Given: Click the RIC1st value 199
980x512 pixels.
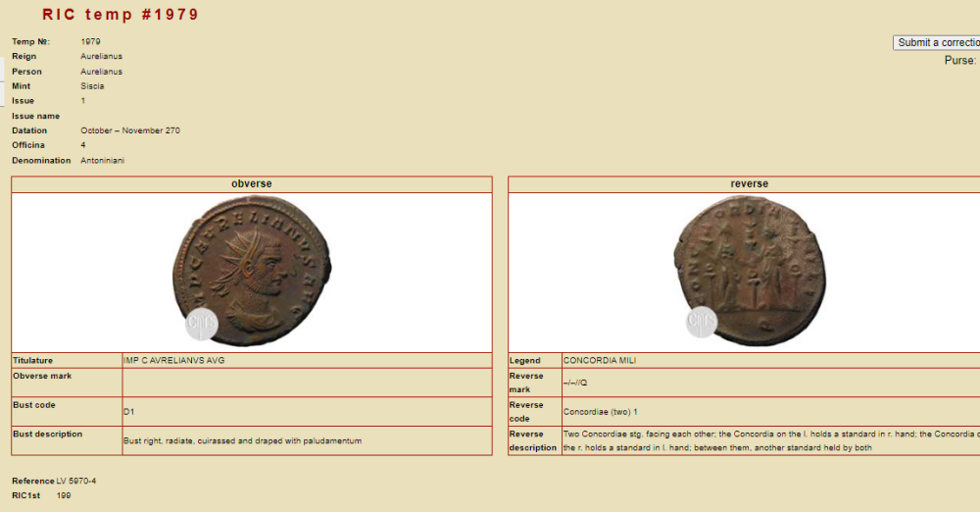Looking at the screenshot, I should (x=64, y=495).
